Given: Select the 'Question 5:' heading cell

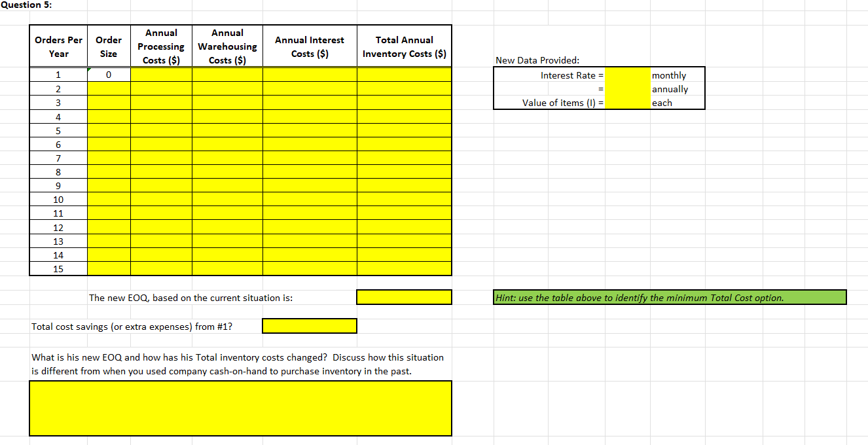Looking at the screenshot, I should pos(26,5).
